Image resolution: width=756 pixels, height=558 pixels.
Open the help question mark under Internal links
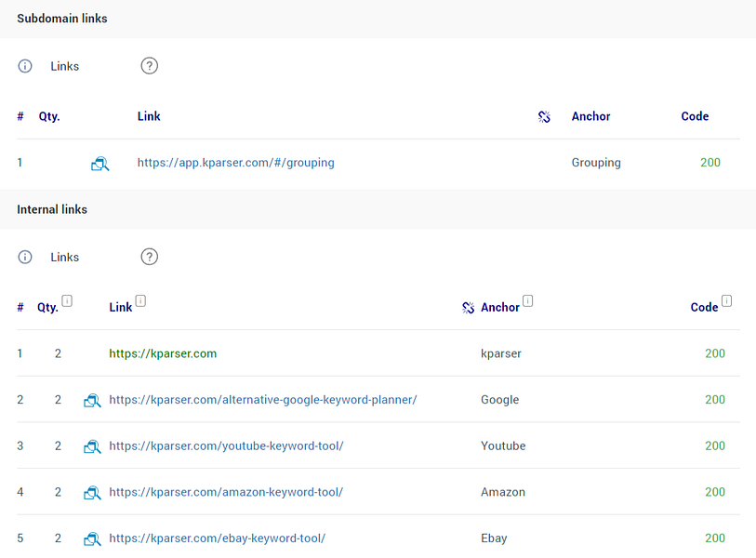pos(149,257)
